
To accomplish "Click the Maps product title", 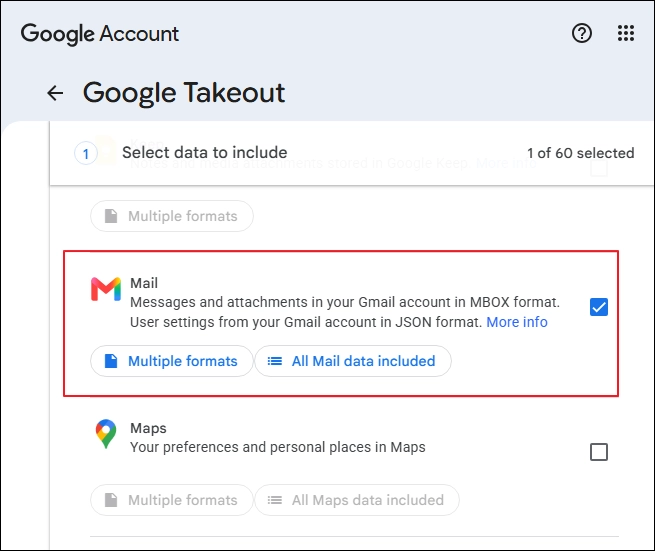I will pyautogui.click(x=148, y=428).
